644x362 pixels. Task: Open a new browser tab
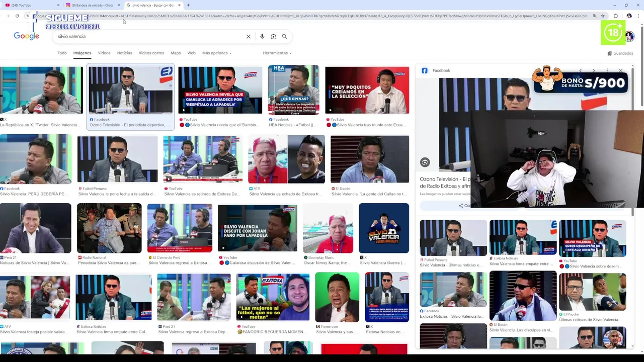click(188, 5)
